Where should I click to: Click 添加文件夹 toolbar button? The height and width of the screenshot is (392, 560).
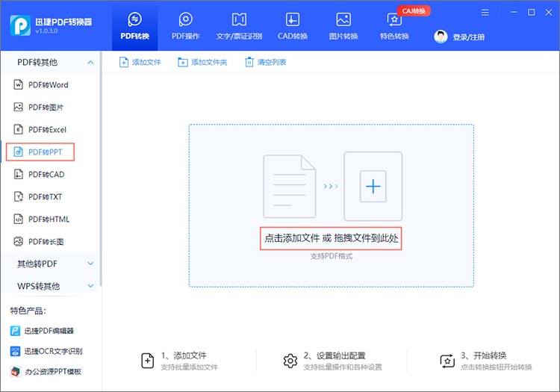(x=202, y=62)
